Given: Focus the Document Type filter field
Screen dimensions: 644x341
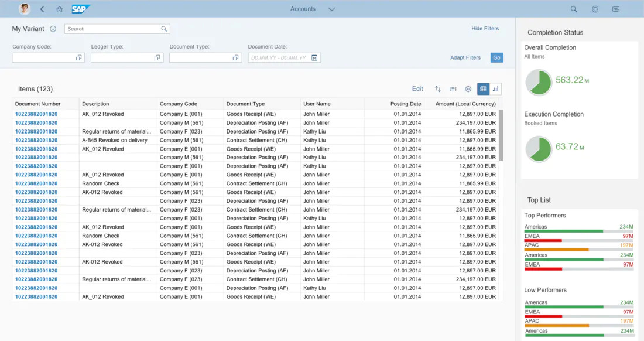Looking at the screenshot, I should (205, 58).
